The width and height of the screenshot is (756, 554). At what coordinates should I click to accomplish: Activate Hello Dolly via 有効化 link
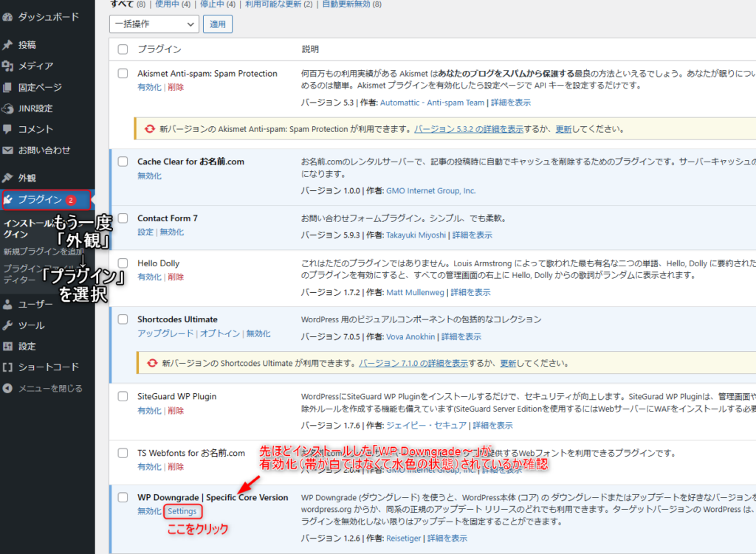pyautogui.click(x=149, y=277)
